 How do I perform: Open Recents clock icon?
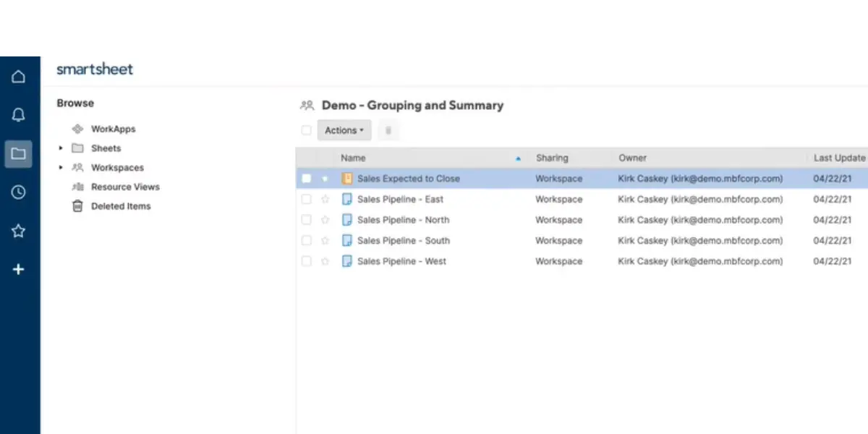pos(19,192)
